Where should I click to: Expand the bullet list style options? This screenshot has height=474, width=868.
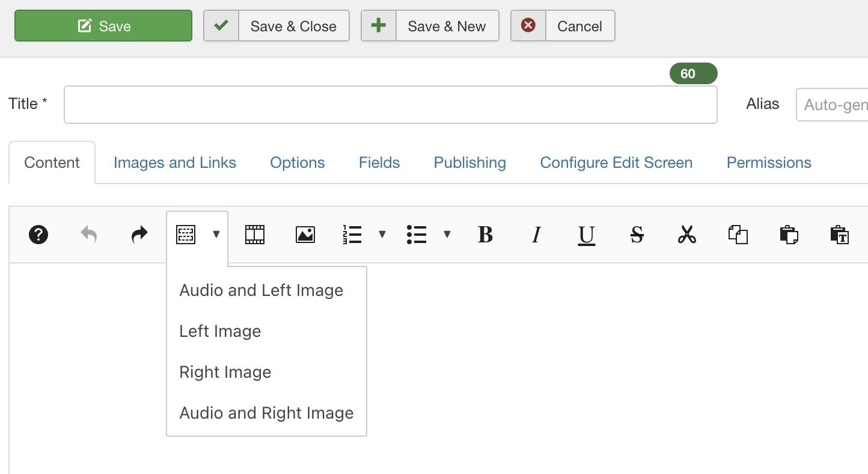point(447,235)
